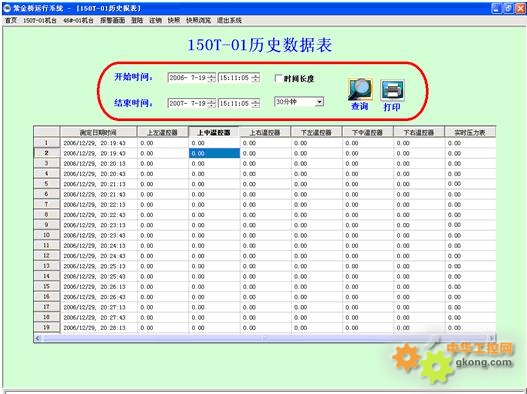527x394 pixels.
Task: Select row header number 1
Action: coord(47,143)
